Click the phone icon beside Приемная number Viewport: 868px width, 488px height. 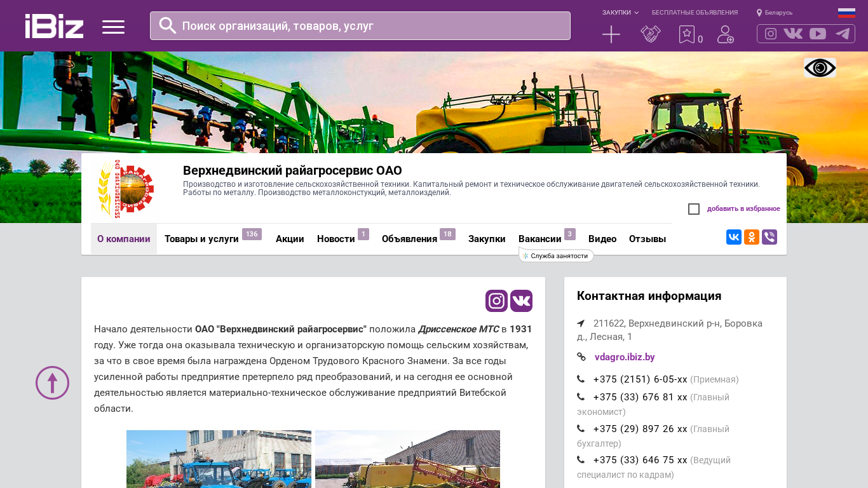tap(581, 379)
